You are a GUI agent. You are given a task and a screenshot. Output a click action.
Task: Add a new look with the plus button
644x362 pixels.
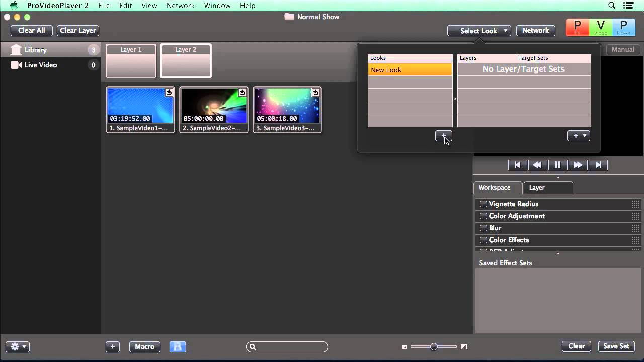(x=444, y=136)
